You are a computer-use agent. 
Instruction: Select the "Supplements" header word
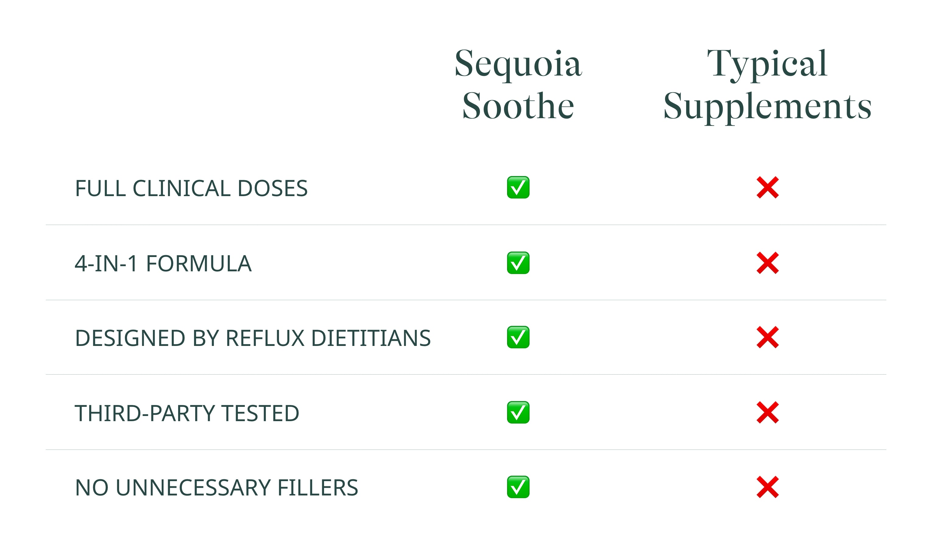tap(767, 106)
